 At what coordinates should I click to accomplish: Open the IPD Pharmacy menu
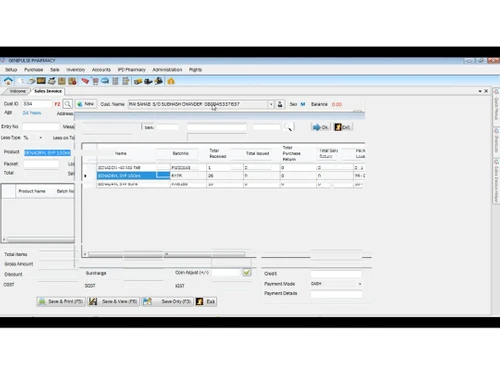click(132, 70)
